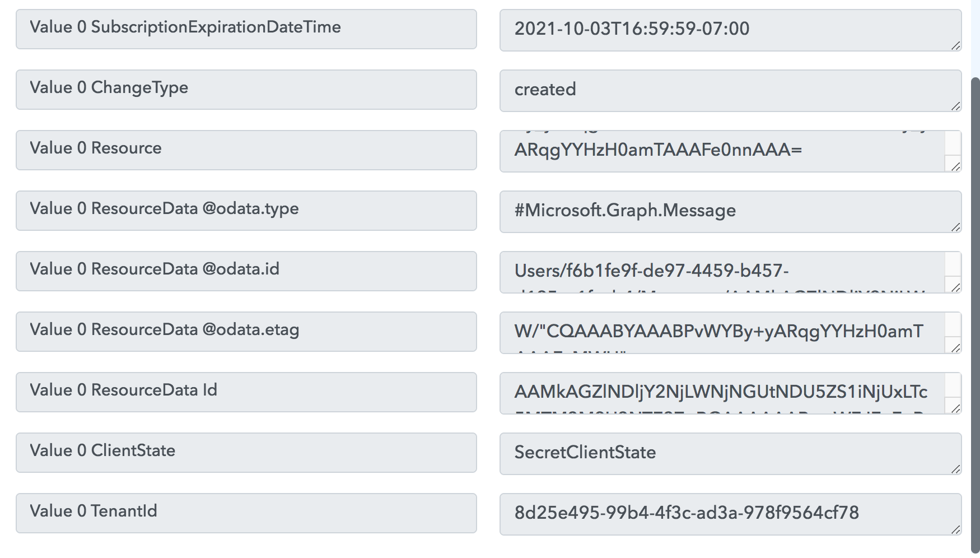The height and width of the screenshot is (558, 980).
Task: Click the value field starting with 'Users/f6b1fe9f'
Action: pyautogui.click(x=722, y=271)
